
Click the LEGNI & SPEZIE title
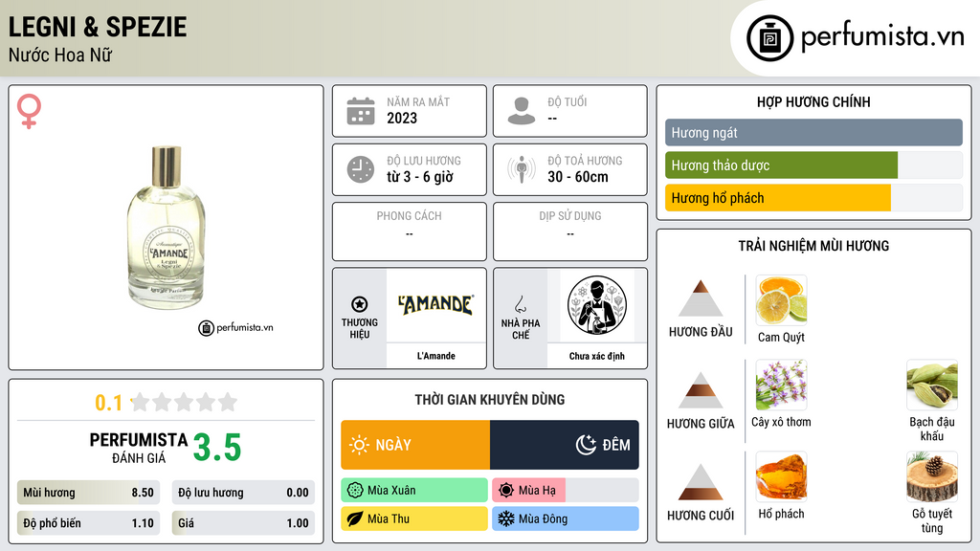(98, 27)
